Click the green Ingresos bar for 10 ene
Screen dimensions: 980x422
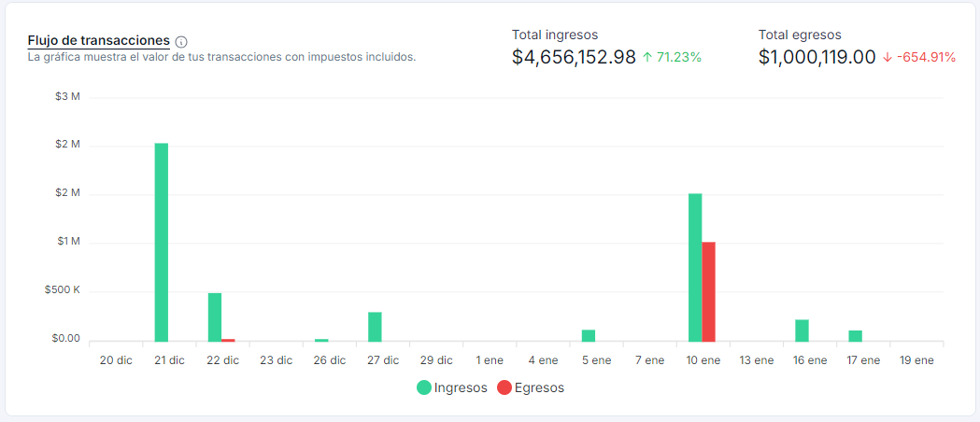point(695,267)
